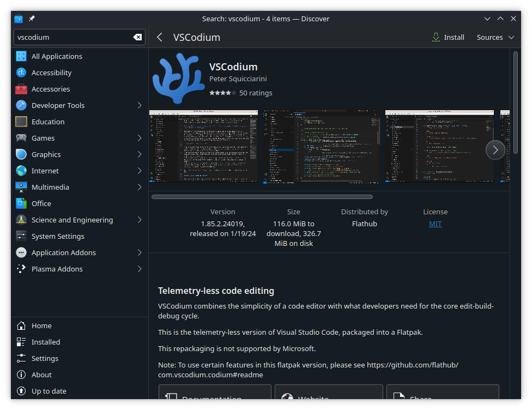Open the Sources dropdown

tap(495, 37)
